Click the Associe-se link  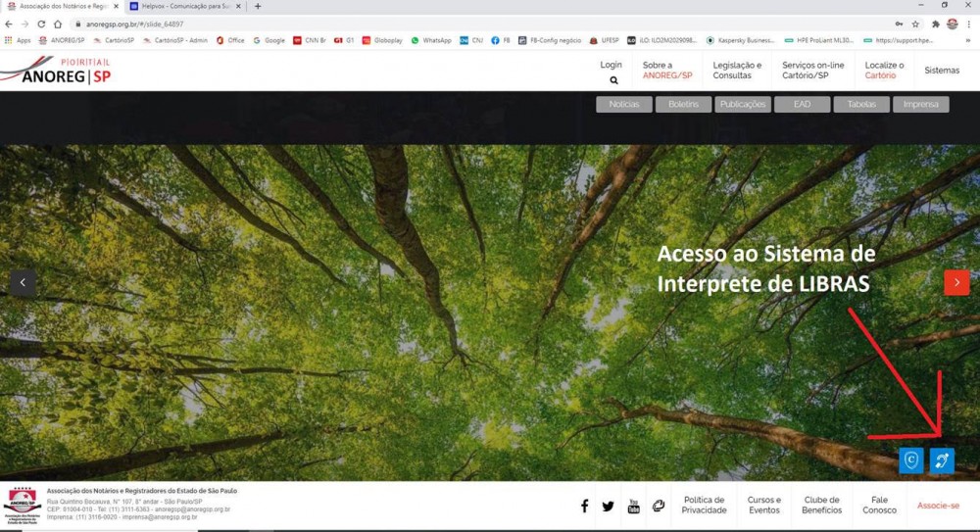tap(938, 506)
